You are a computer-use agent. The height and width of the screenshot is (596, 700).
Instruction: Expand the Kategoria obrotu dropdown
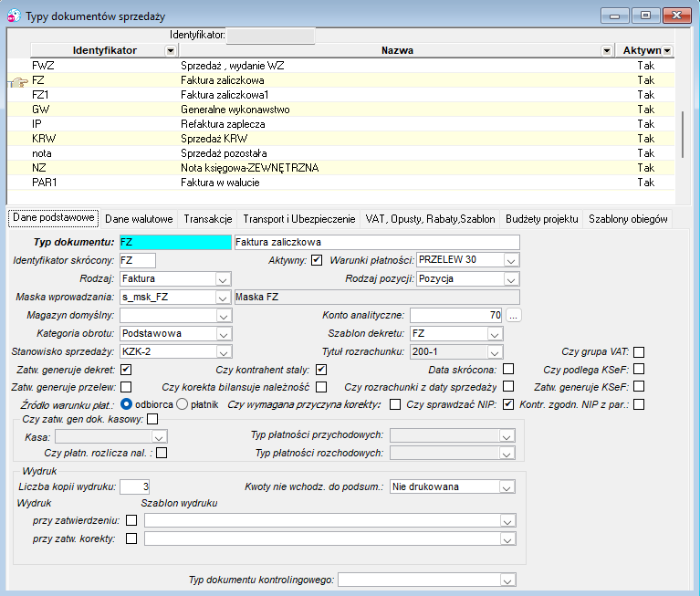[223, 334]
